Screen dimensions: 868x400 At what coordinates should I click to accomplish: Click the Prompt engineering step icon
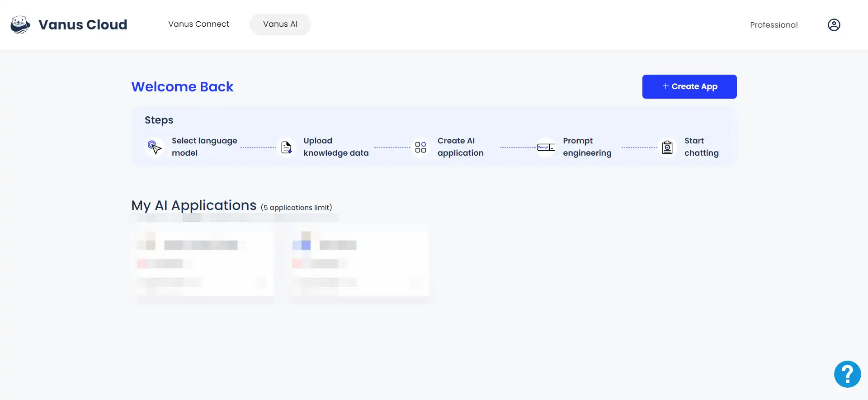coord(546,147)
